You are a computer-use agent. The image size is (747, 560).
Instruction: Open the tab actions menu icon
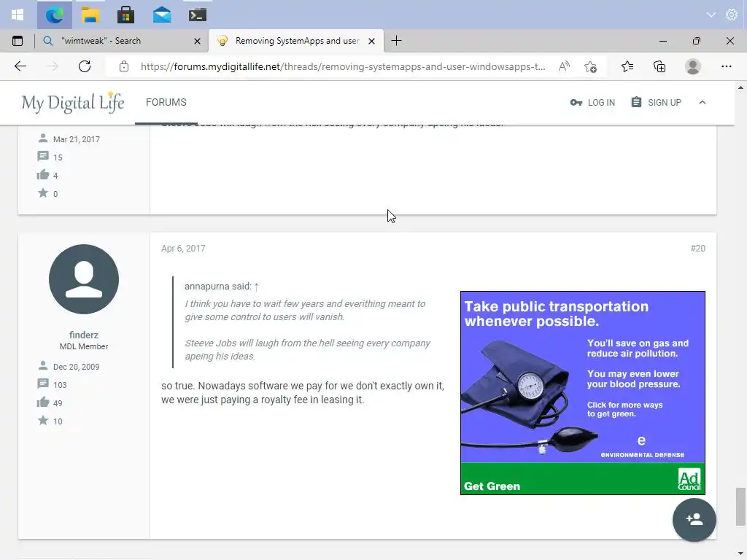pos(18,41)
